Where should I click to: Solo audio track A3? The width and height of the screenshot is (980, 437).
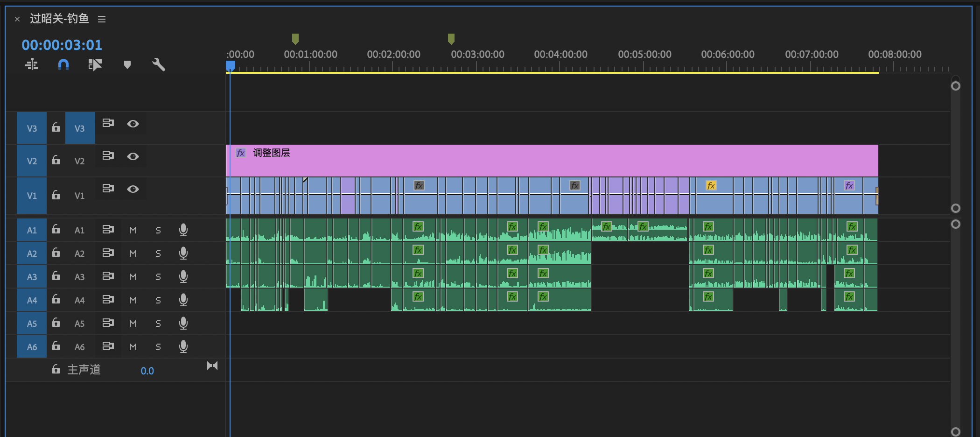(158, 277)
